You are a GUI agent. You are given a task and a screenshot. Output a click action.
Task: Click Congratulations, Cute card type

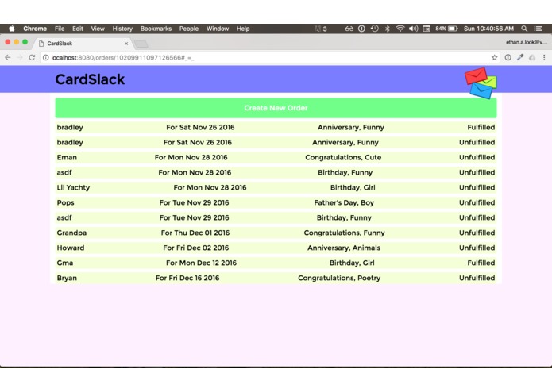pos(343,157)
